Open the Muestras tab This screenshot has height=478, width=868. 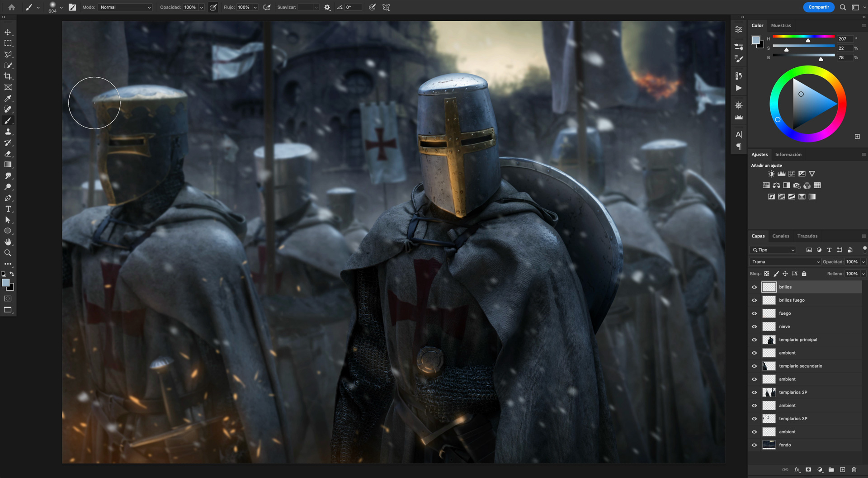781,25
